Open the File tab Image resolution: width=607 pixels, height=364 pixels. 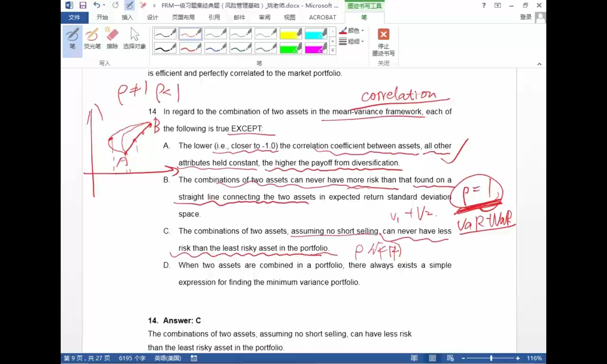click(74, 17)
